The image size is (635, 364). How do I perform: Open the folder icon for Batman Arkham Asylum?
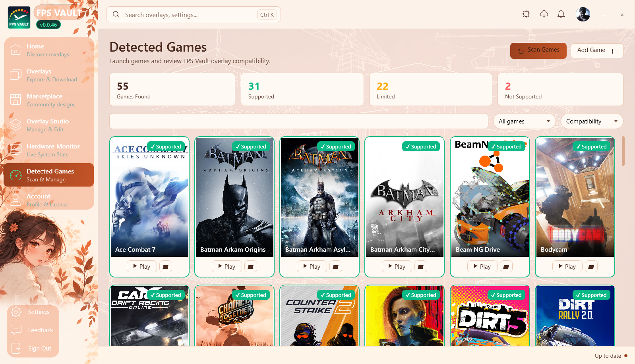click(x=336, y=267)
